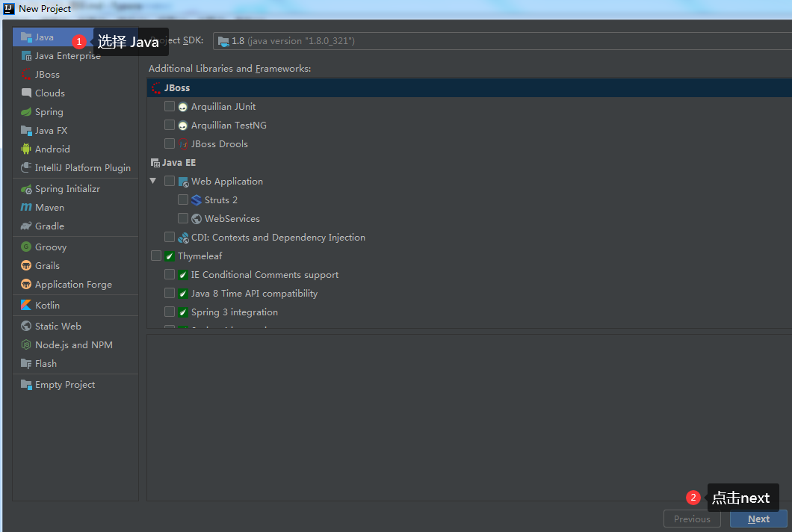Enable the Arquillian TestNG checkbox
Image resolution: width=792 pixels, height=532 pixels.
(170, 125)
